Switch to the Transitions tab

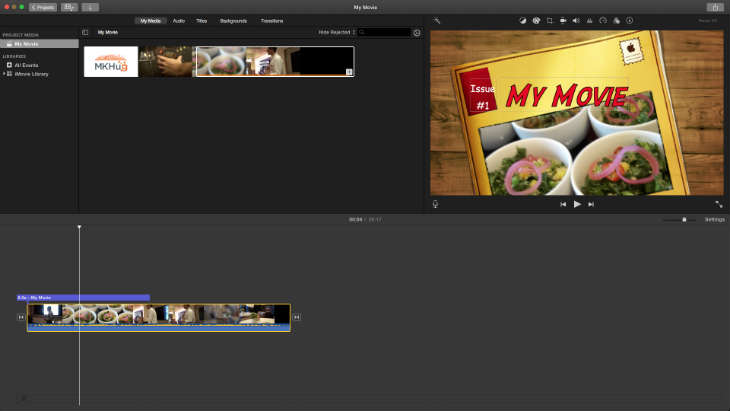pos(271,20)
